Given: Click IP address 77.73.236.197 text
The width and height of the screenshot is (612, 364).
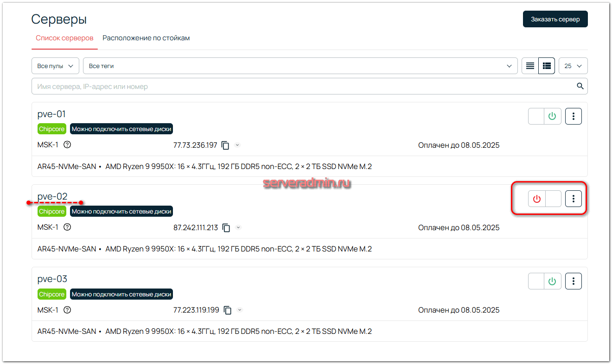Looking at the screenshot, I should click(195, 145).
